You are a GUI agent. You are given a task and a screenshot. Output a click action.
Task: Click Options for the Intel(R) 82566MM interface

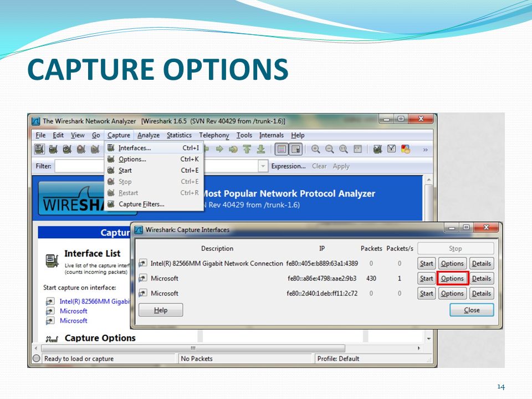[x=452, y=264]
